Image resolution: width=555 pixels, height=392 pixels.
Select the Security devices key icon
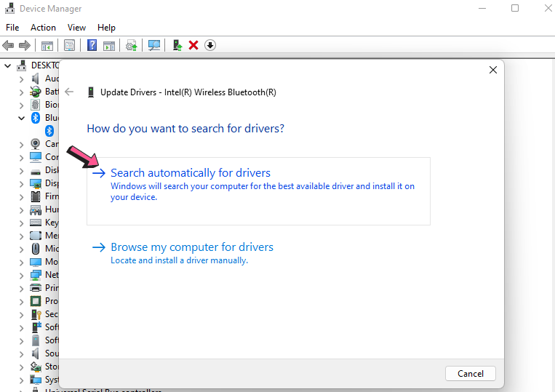pos(36,314)
